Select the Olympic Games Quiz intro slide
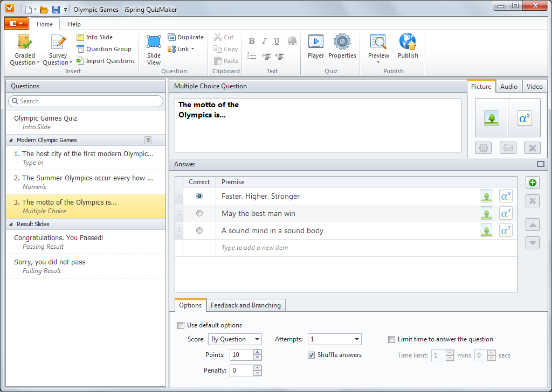552x392 pixels. click(86, 122)
